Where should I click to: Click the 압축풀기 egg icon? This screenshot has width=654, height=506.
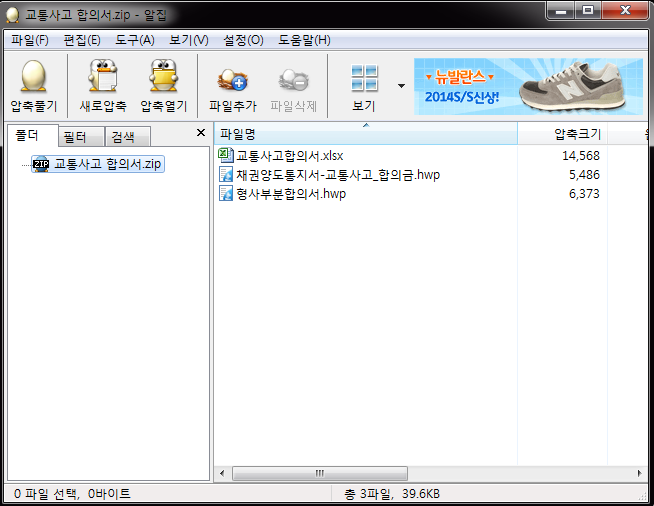pos(33,76)
